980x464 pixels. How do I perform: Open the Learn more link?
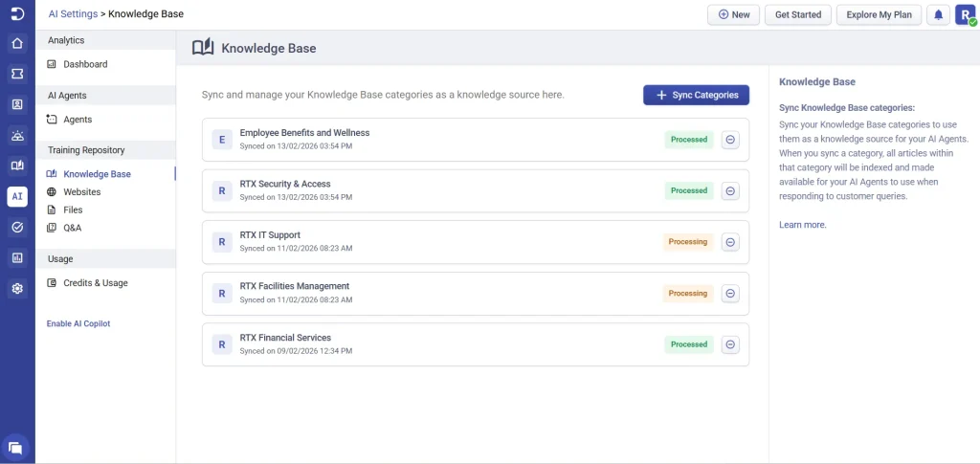click(x=803, y=225)
